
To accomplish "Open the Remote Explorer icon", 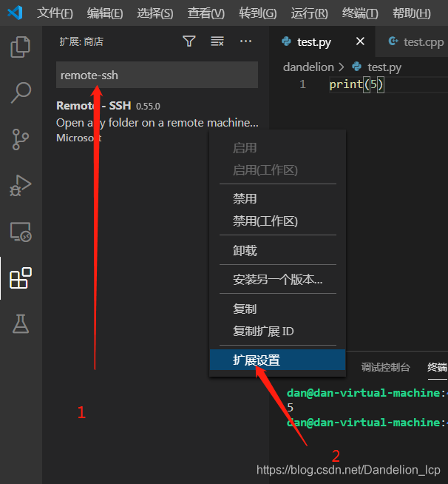I will (x=21, y=232).
